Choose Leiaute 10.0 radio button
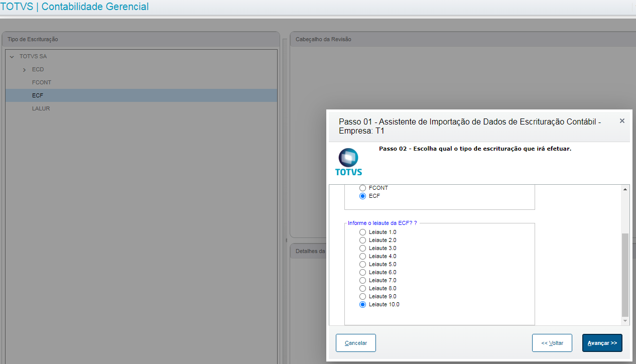This screenshot has width=636, height=364. click(363, 304)
